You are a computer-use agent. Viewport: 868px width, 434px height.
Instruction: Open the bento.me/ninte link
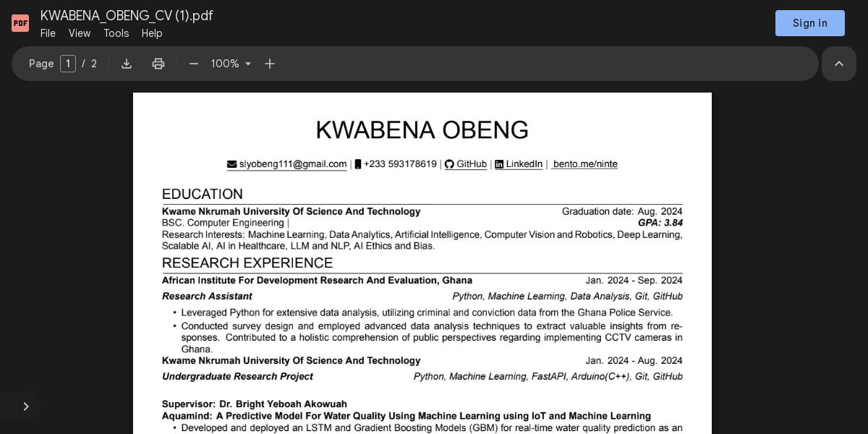pyautogui.click(x=585, y=164)
